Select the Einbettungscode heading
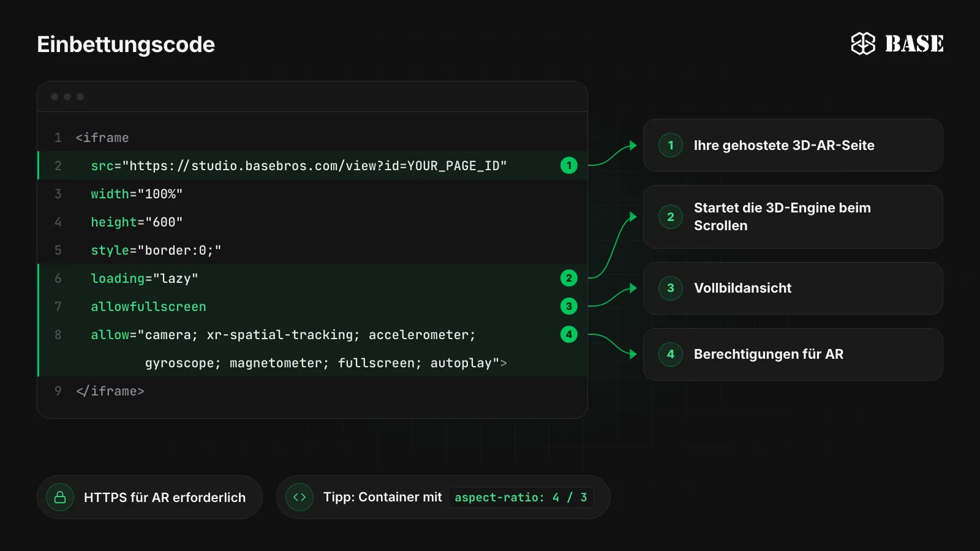The height and width of the screenshot is (551, 980). point(126,44)
